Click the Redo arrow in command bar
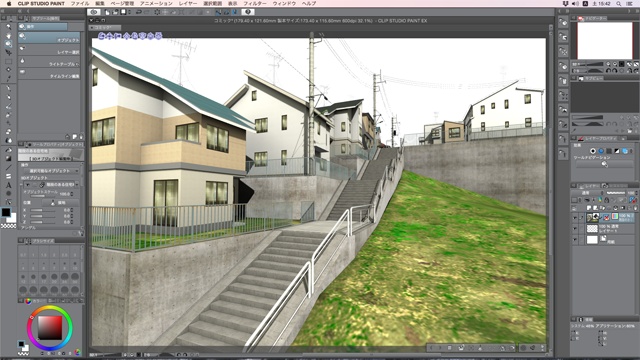The height and width of the screenshot is (360, 640). 146,12
